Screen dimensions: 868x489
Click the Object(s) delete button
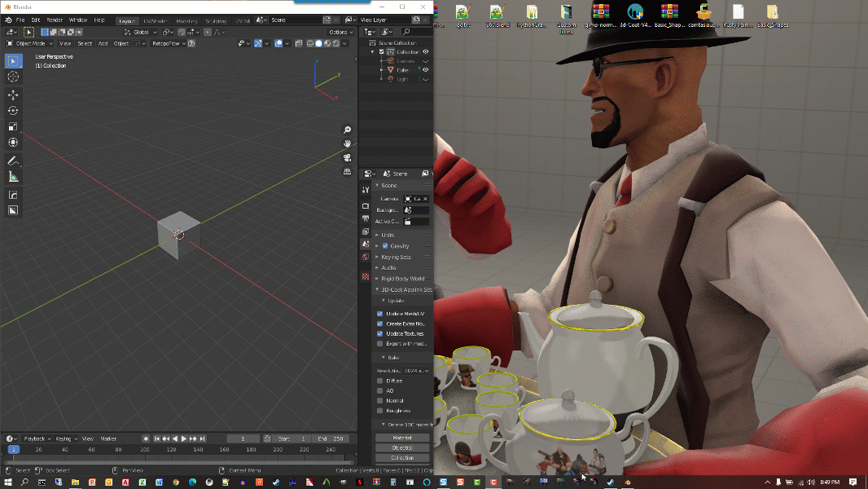click(x=402, y=447)
